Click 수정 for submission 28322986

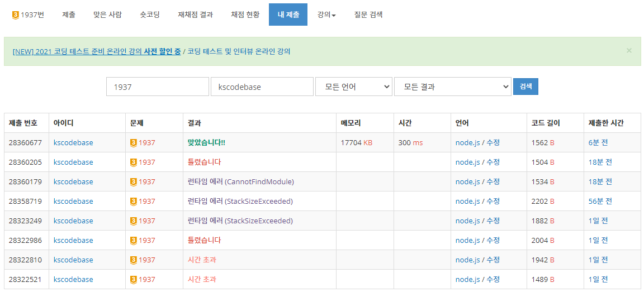(x=493, y=240)
